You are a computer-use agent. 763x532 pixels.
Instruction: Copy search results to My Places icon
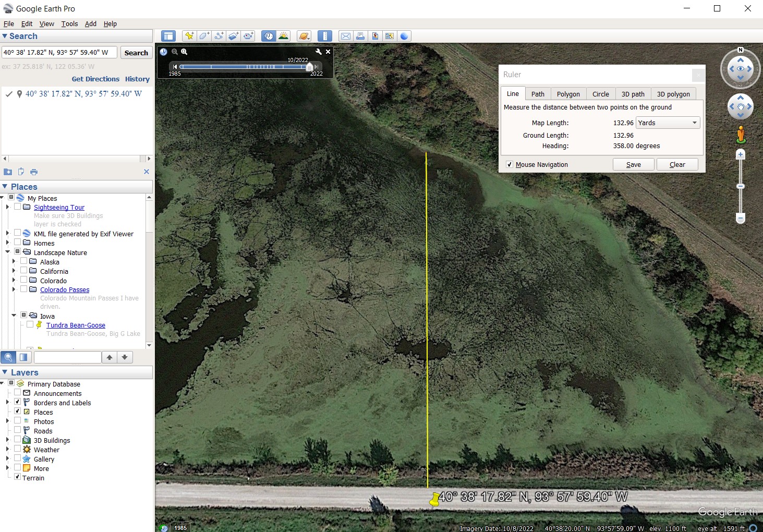(x=8, y=172)
